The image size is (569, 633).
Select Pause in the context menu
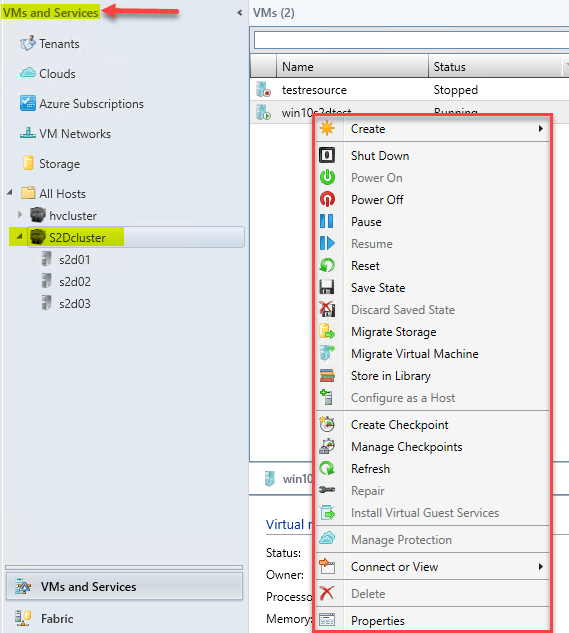pos(432,222)
